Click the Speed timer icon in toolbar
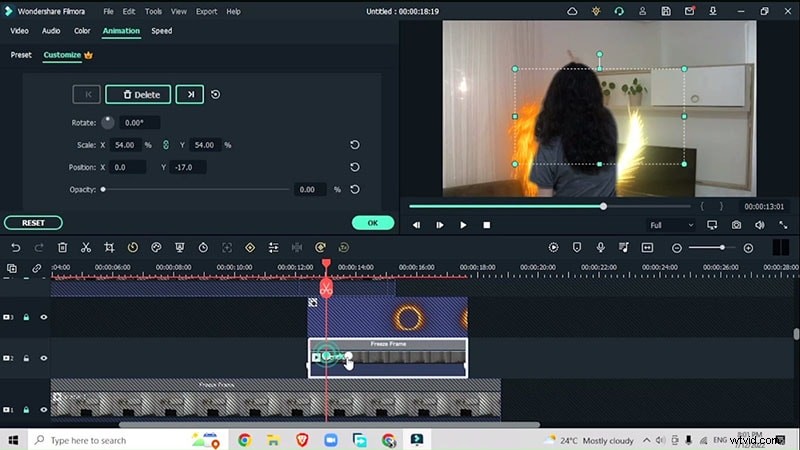 203,247
